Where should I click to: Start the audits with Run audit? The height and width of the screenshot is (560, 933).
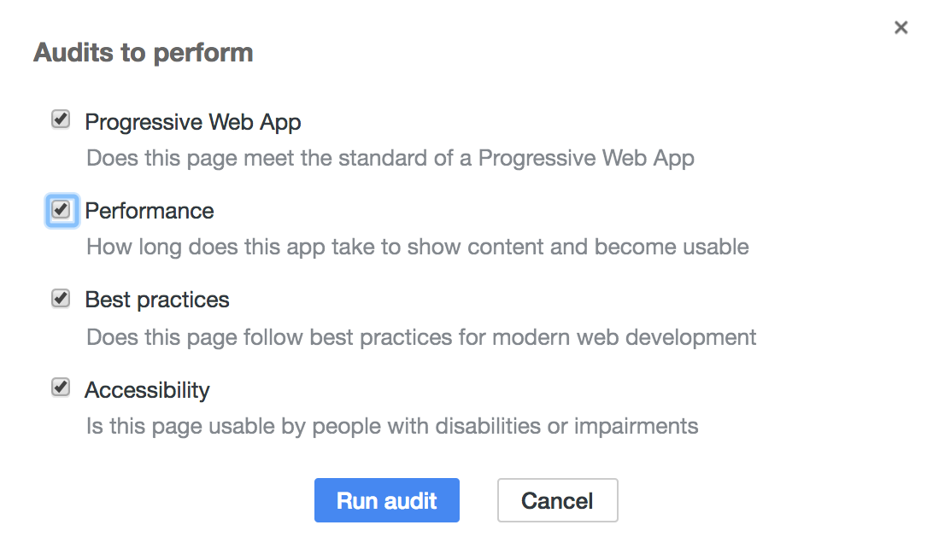pyautogui.click(x=387, y=500)
